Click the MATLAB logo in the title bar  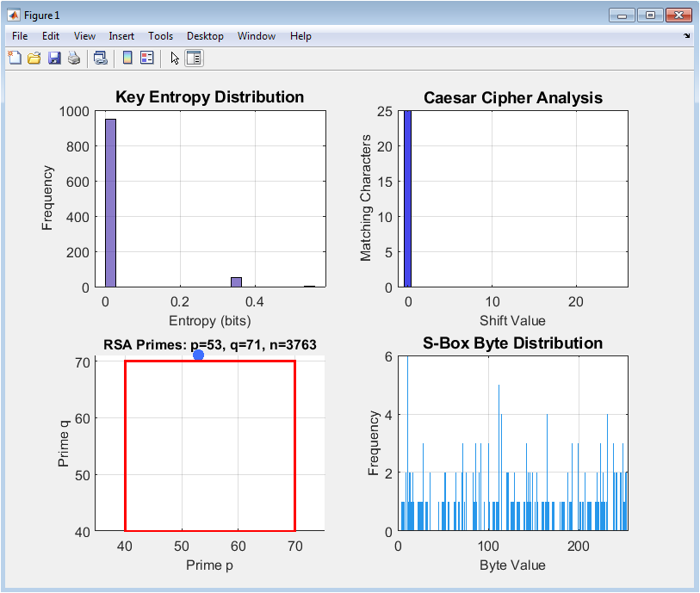(x=13, y=15)
